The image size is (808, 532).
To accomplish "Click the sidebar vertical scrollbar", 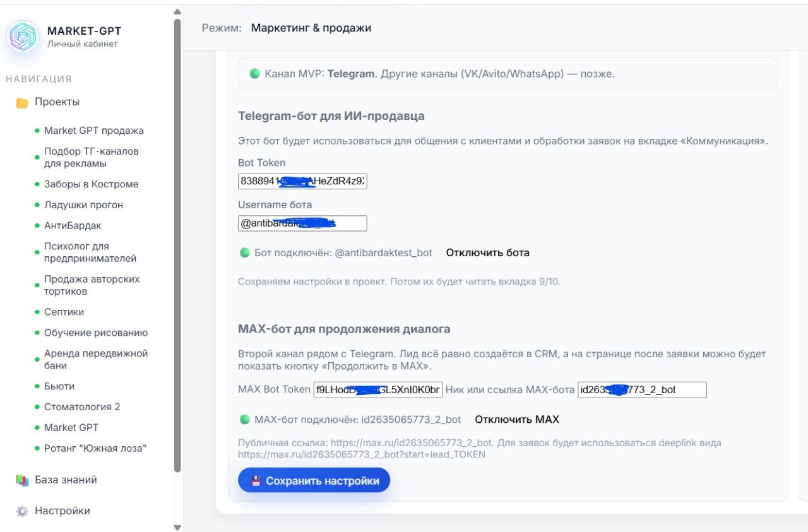I will 177,245.
